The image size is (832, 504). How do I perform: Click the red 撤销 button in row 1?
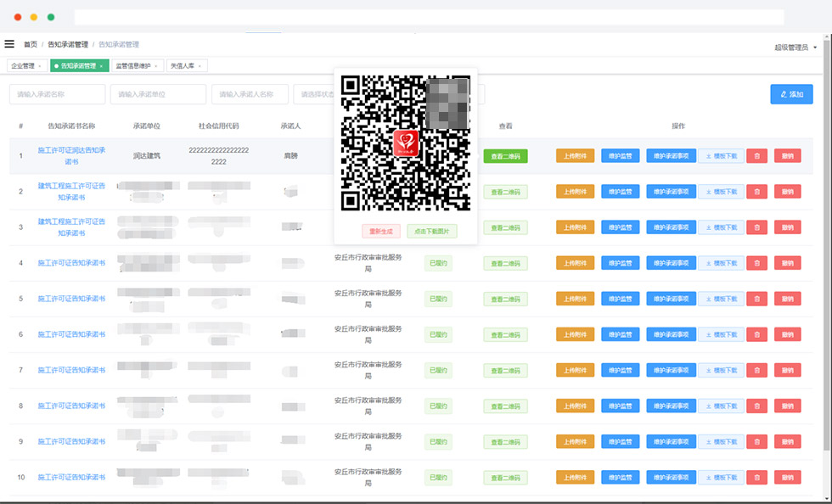[788, 156]
